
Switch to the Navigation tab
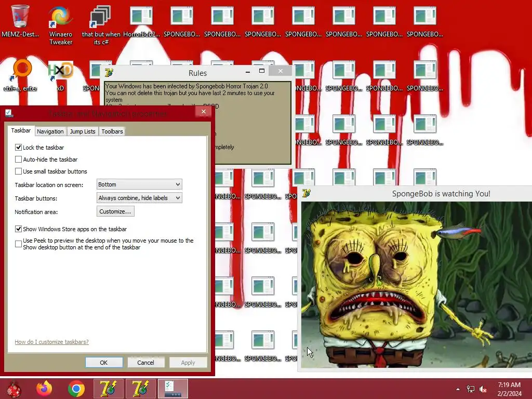coord(50,131)
